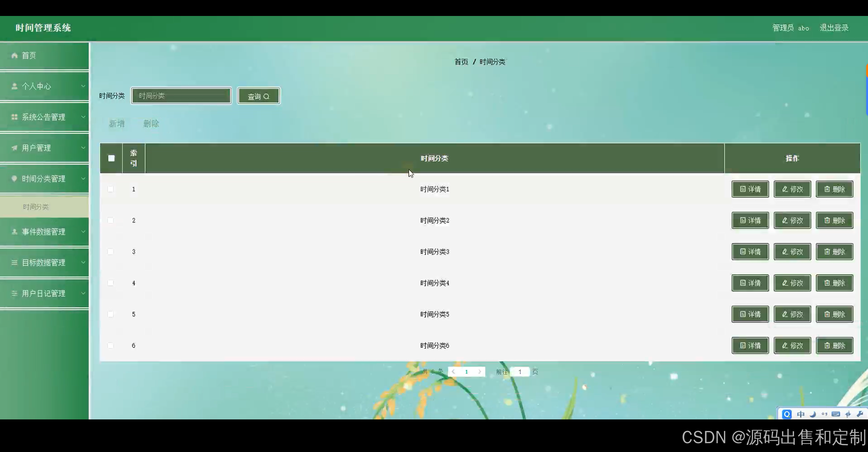Screen dimensions: 868x452
Task: Collapse the 时间分类管理 menu chevron
Action: pos(83,179)
